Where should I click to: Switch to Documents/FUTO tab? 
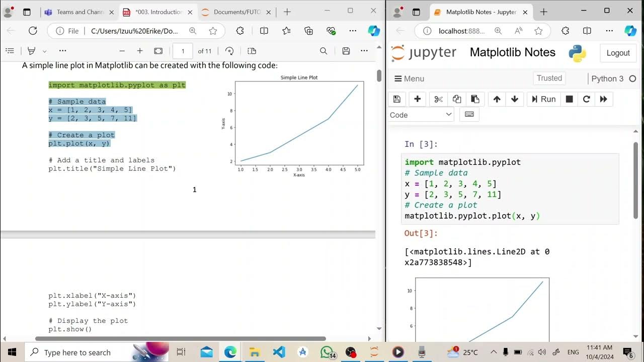pos(236,12)
